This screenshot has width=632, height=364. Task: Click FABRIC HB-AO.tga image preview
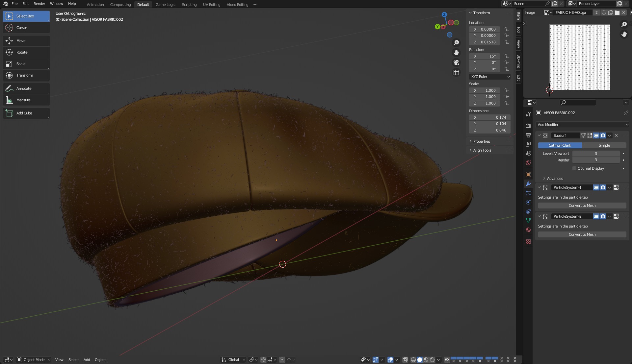click(580, 57)
